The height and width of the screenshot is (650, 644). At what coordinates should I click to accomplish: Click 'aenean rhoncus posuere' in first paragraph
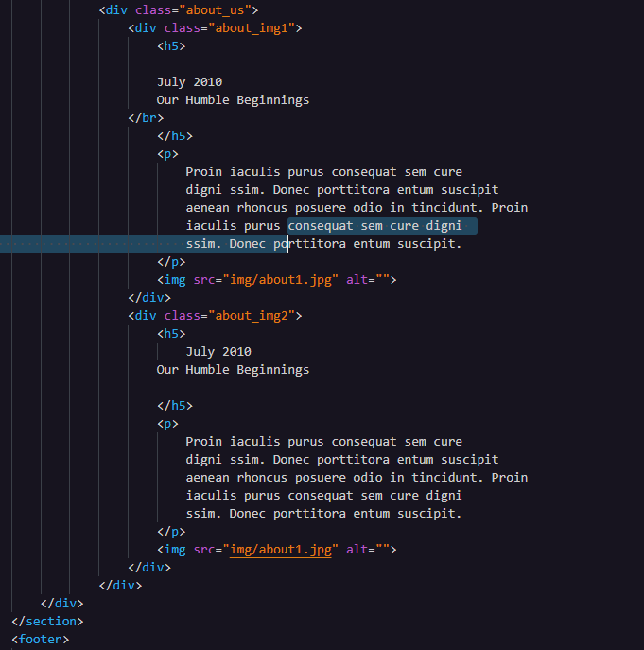point(266,208)
